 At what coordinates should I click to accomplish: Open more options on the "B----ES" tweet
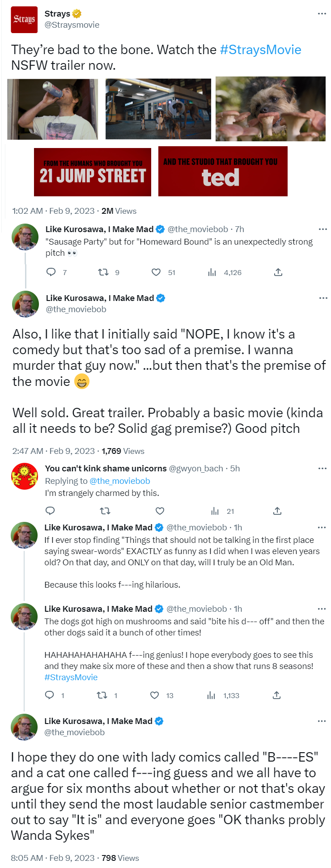pos(322,721)
